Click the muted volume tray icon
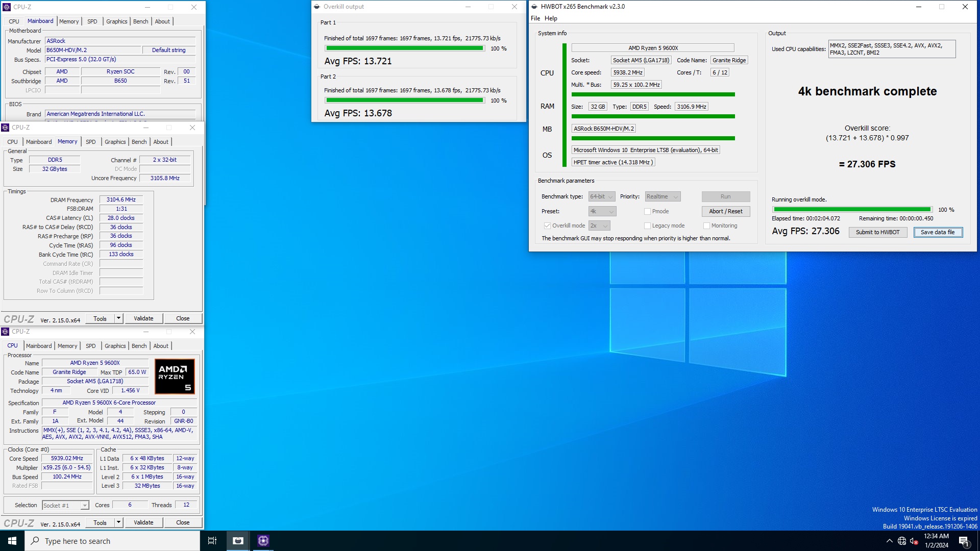980x551 pixels. (914, 541)
